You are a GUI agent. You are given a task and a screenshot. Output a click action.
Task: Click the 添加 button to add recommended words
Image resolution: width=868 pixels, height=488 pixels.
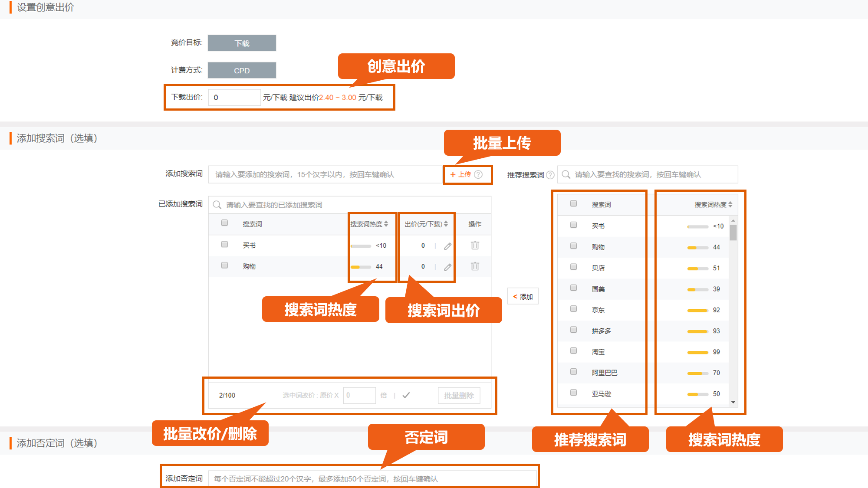click(x=523, y=296)
